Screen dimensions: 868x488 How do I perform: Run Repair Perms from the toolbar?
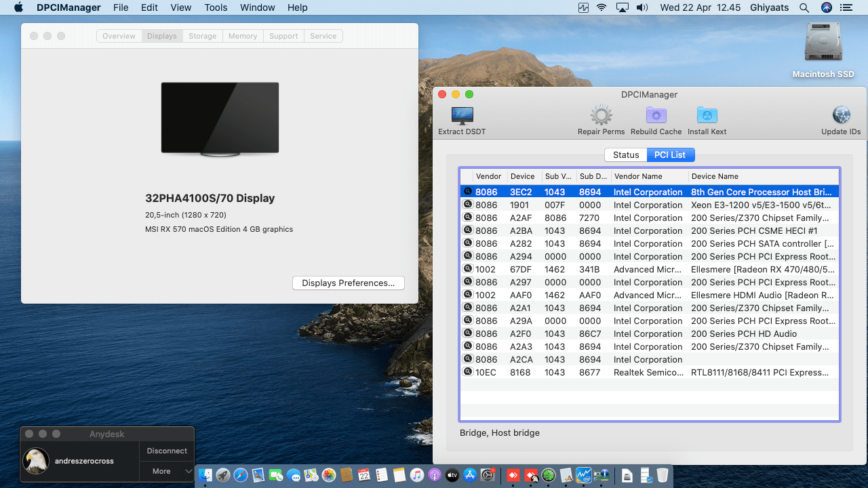pyautogui.click(x=601, y=116)
